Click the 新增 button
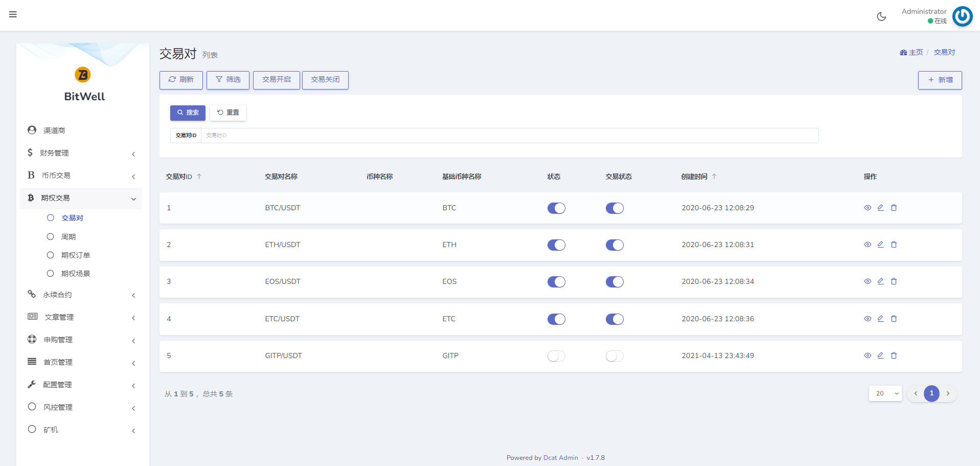Screen dimensions: 980x466 point(940,80)
